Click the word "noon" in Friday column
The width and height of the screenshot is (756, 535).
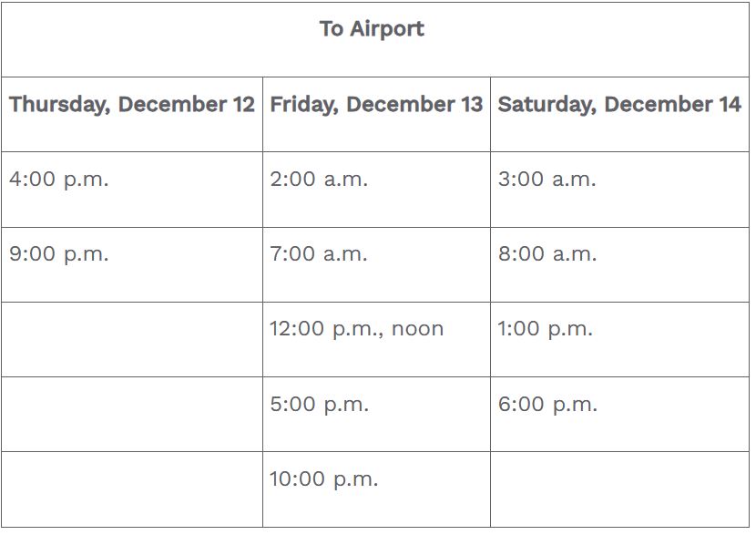(417, 330)
